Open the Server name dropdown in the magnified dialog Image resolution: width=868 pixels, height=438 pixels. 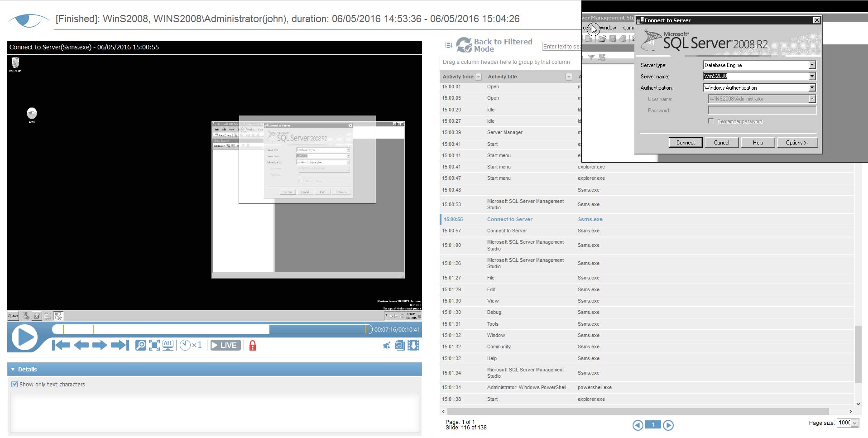pyautogui.click(x=812, y=77)
